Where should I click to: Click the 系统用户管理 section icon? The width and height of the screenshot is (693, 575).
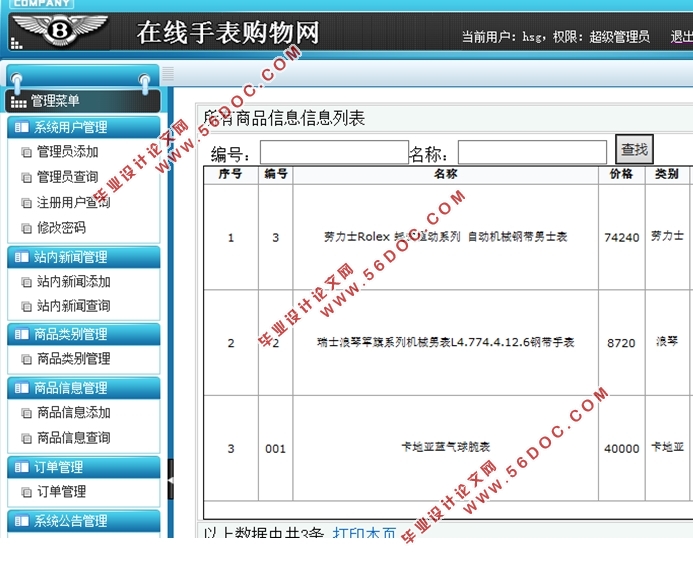[21, 127]
